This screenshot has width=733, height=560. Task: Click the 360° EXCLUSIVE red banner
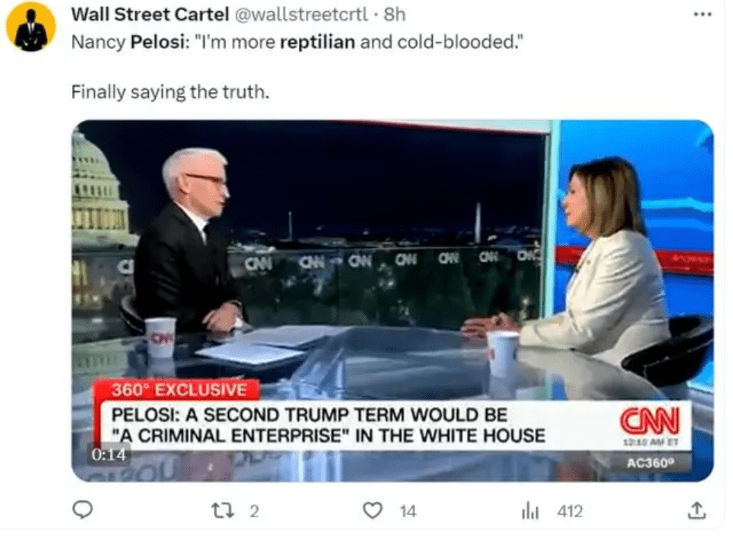(x=177, y=390)
